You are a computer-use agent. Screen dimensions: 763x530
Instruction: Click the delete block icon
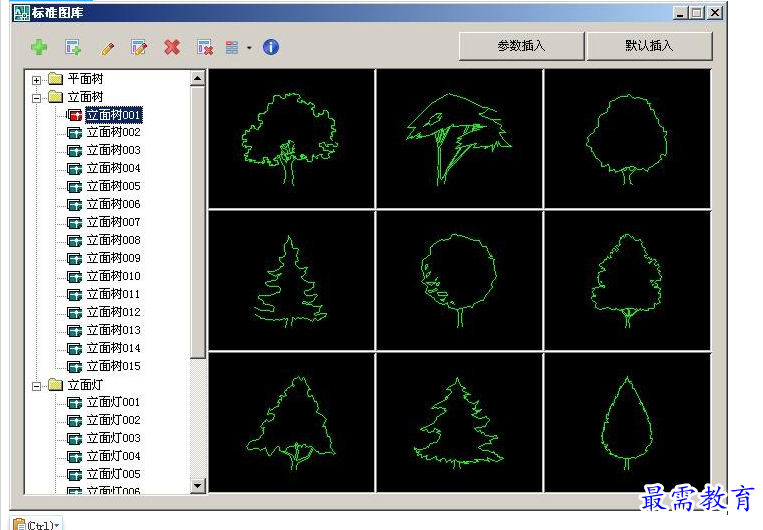[205, 47]
